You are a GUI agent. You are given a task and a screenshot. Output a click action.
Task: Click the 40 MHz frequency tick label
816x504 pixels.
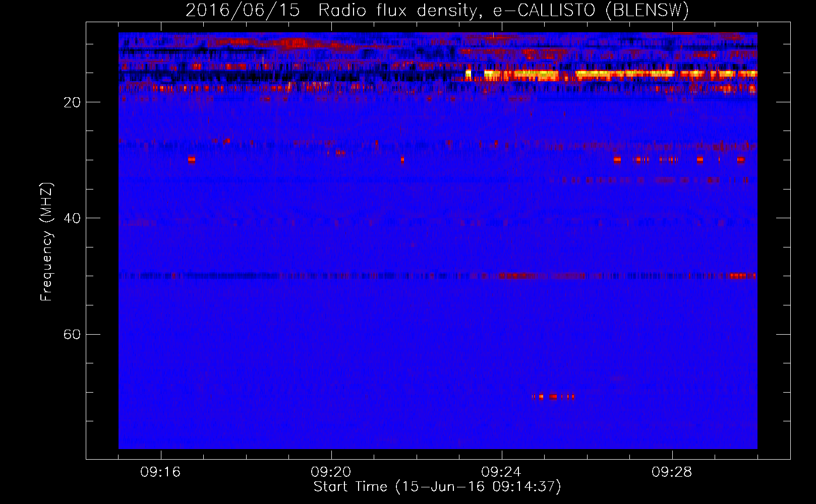[x=72, y=219]
